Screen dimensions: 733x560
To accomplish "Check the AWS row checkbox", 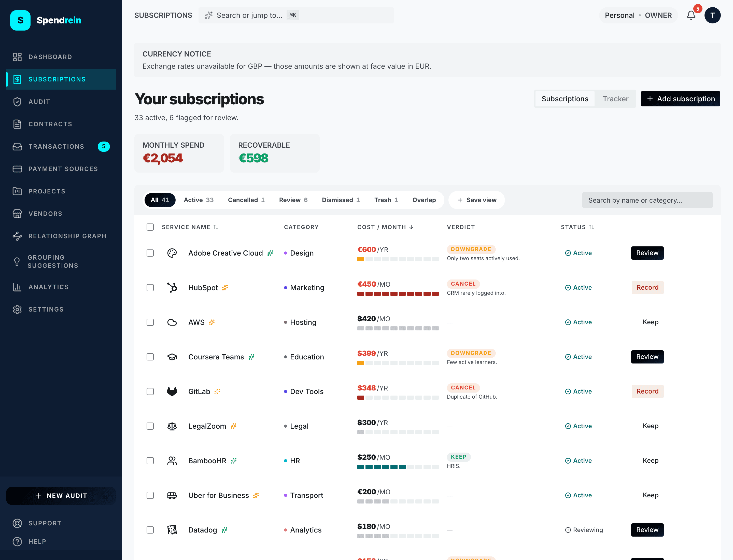I will [150, 322].
